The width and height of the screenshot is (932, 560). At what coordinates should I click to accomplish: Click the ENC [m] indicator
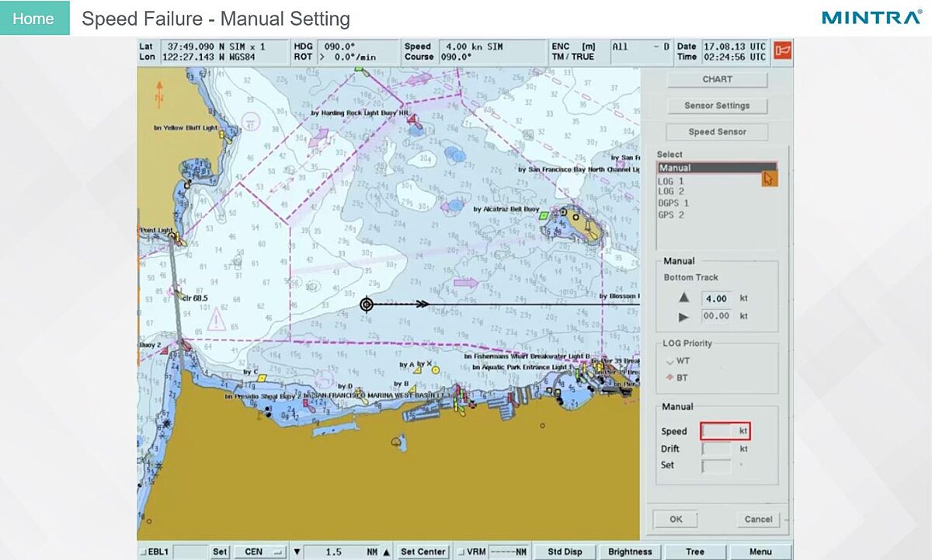(573, 47)
